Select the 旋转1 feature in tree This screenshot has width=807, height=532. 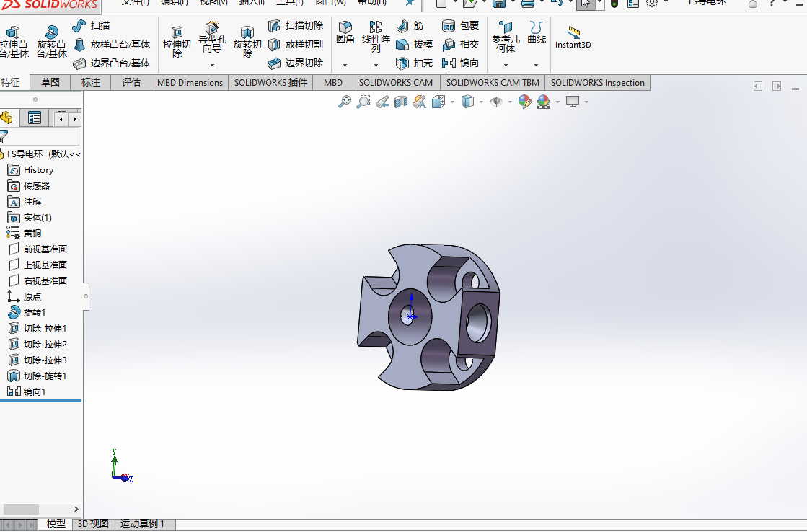[x=27, y=312]
